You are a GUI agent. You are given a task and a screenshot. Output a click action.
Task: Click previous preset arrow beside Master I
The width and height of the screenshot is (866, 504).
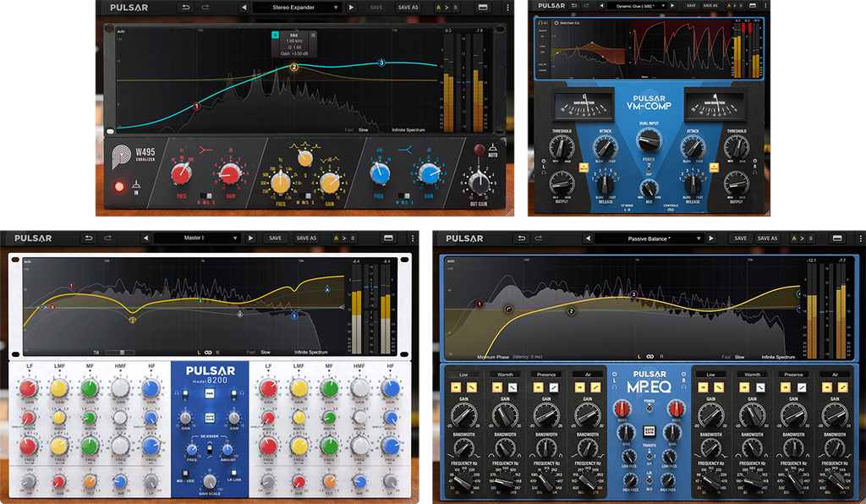coord(145,238)
